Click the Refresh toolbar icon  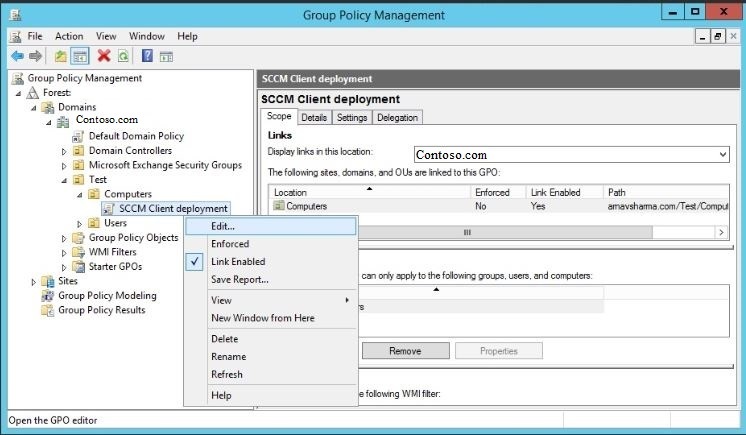pyautogui.click(x=123, y=56)
